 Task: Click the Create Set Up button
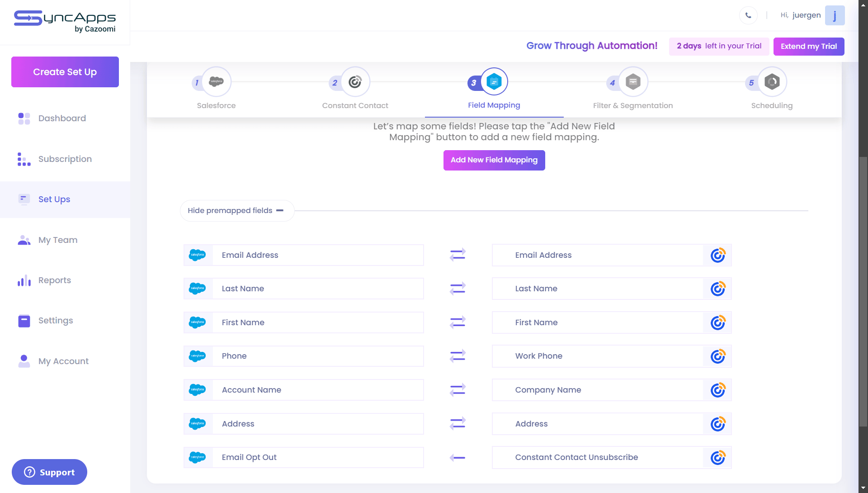click(x=65, y=72)
